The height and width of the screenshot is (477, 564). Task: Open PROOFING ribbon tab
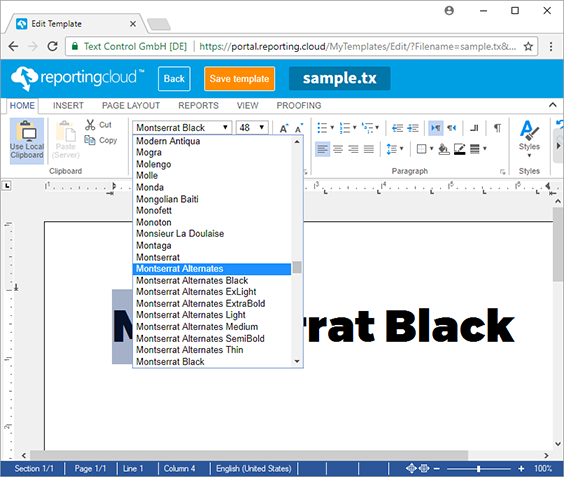point(299,105)
